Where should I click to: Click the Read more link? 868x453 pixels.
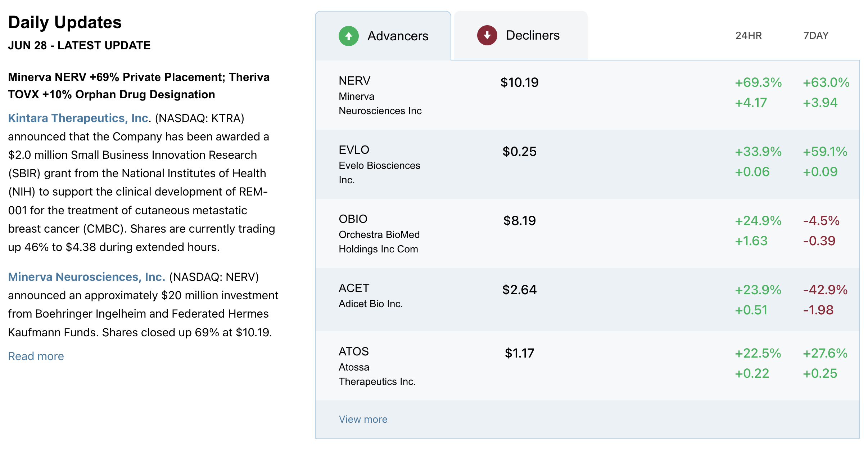pos(36,356)
